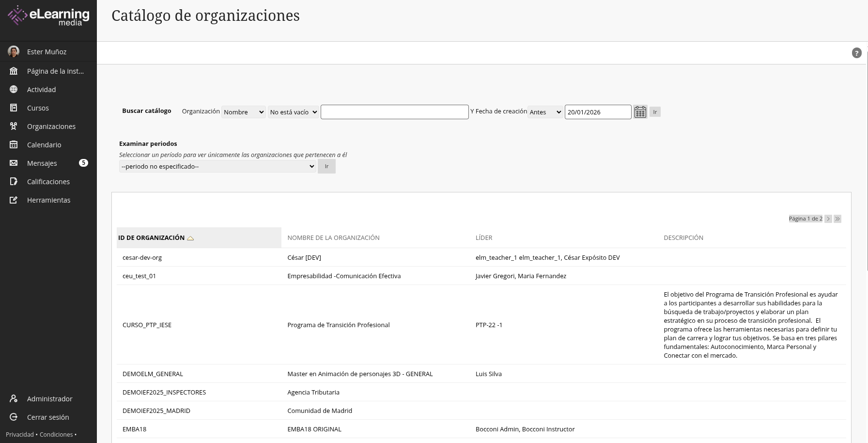Click organization ID CURSO_PTP_IESE
Viewport: 868px width, 443px height.
tap(147, 325)
